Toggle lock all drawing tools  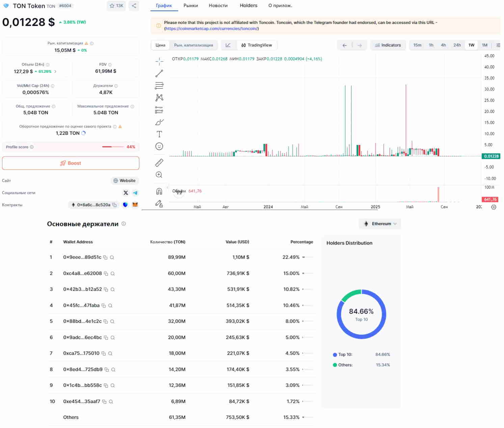(x=159, y=203)
